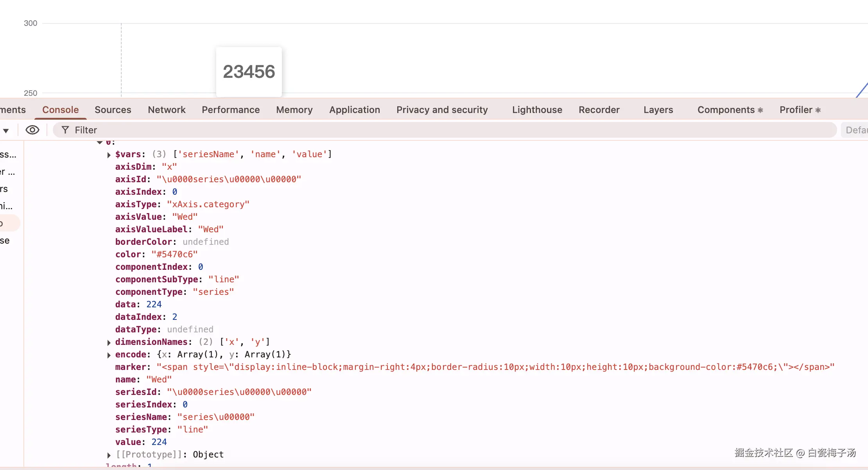Expand the dimensionNames property

(109, 342)
